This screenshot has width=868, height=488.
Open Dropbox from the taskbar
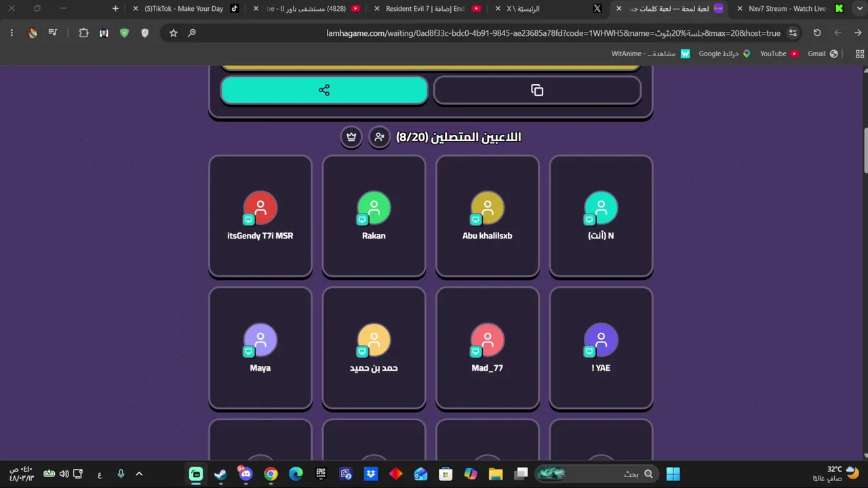pos(371,474)
